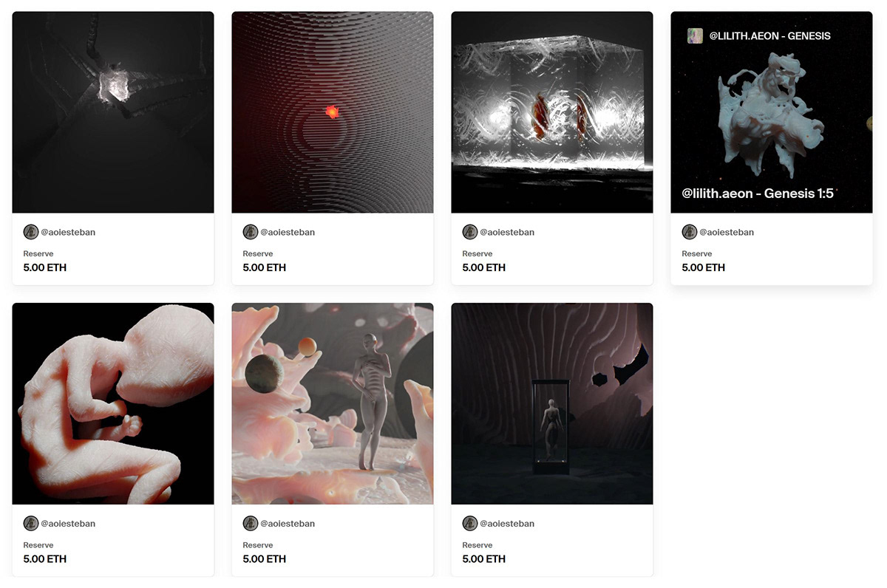Click the small @LILITH.AEON collection icon
This screenshot has height=588, width=887.
click(695, 35)
